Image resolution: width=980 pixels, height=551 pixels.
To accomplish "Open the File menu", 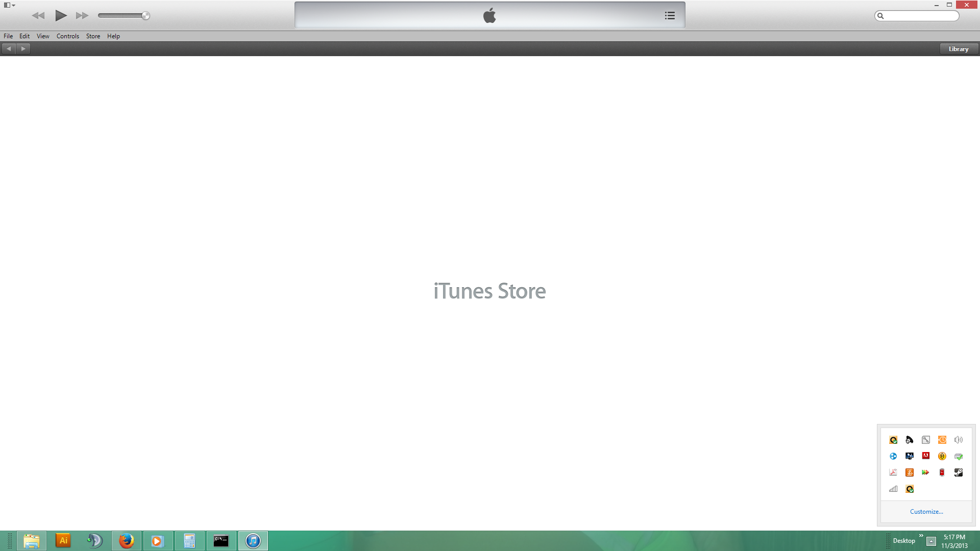I will point(8,36).
